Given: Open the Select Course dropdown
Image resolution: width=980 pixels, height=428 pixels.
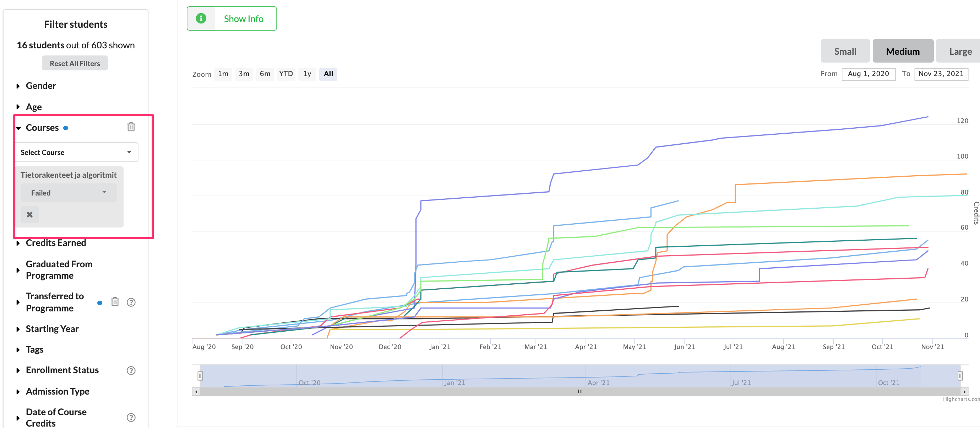Looking at the screenshot, I should pos(76,152).
